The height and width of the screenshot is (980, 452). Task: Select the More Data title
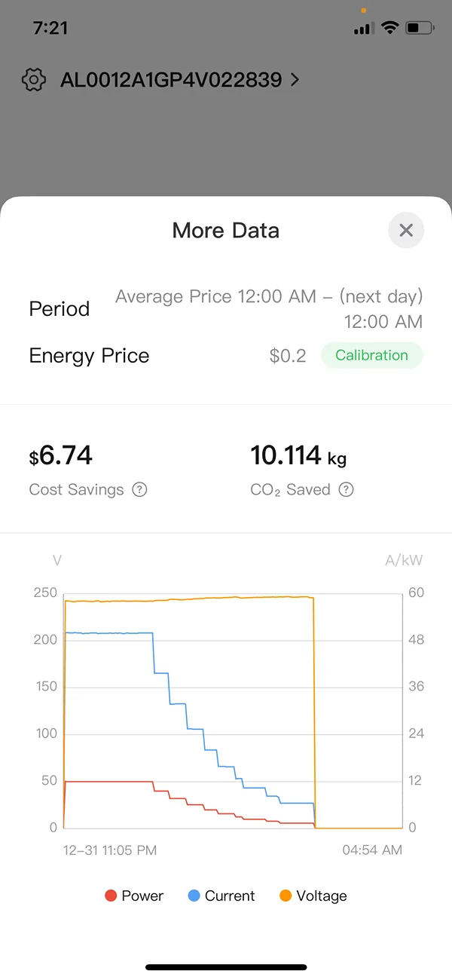coord(225,230)
